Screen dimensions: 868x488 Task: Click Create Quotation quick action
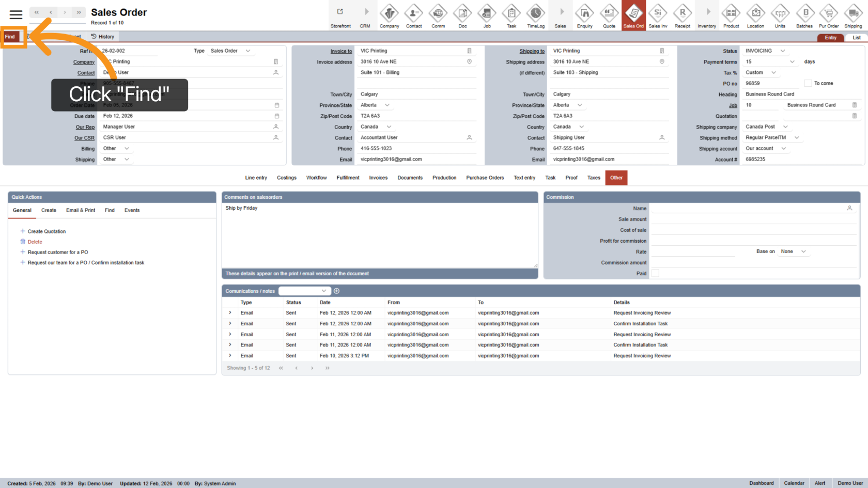point(47,231)
